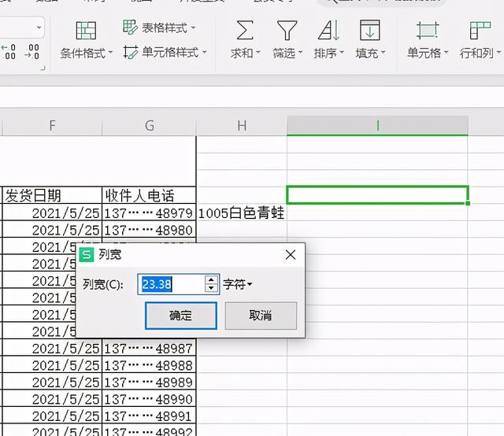504x436 pixels.
Task: Expand the 求和 dropdown arrow
Action: point(258,53)
